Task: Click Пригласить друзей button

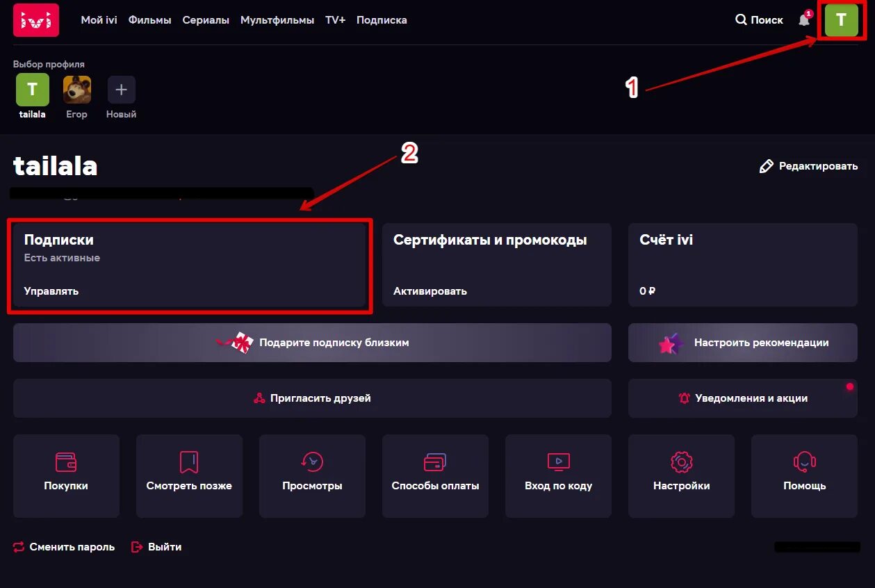Action: point(312,398)
